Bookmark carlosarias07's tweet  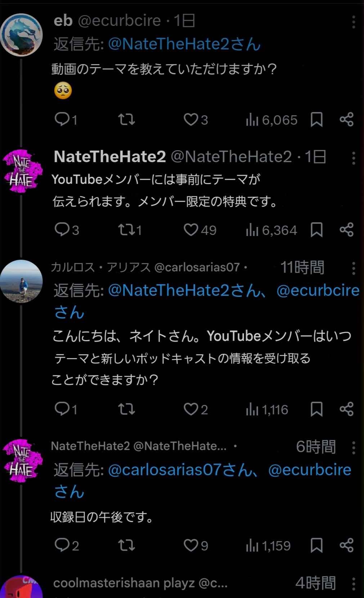tap(316, 409)
